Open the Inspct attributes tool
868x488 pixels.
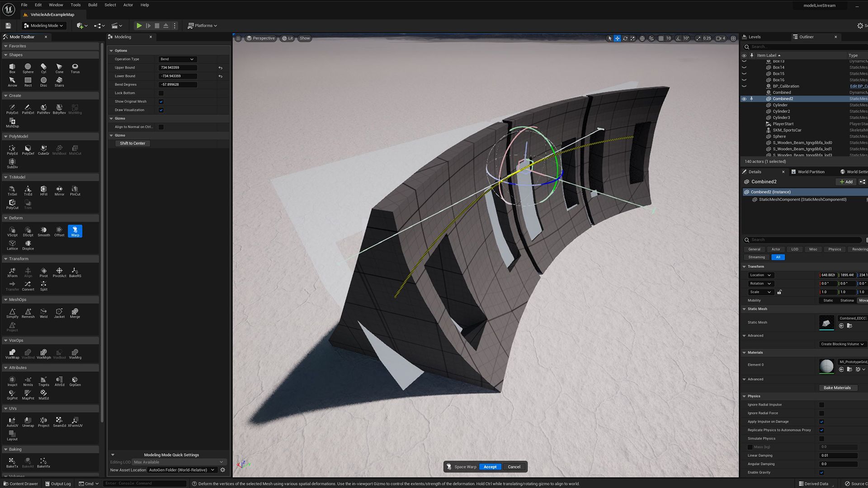[x=12, y=381]
